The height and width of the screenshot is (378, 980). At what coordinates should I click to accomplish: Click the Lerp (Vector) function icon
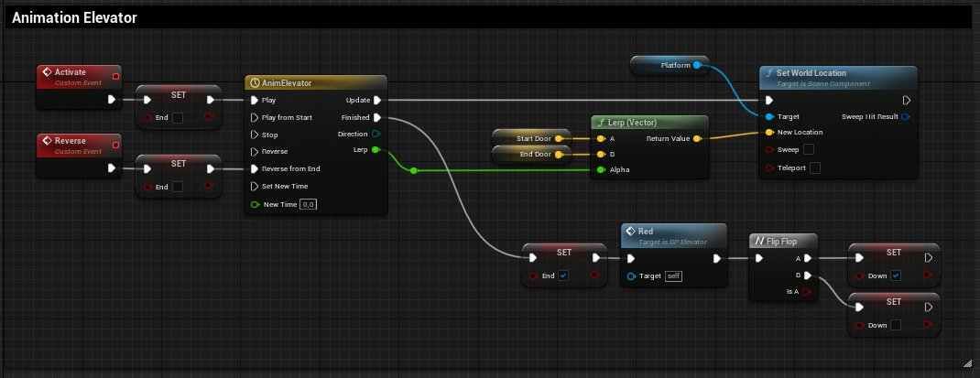coord(601,123)
